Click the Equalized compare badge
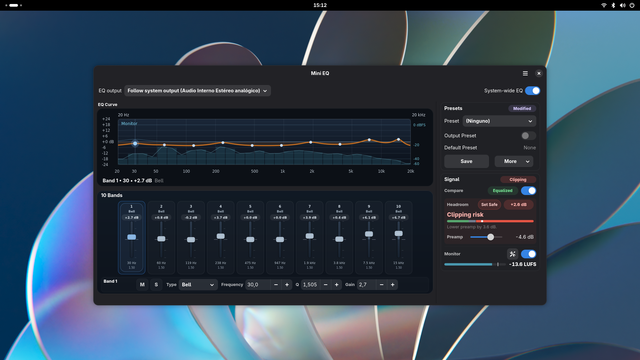640x360 pixels. [502, 191]
